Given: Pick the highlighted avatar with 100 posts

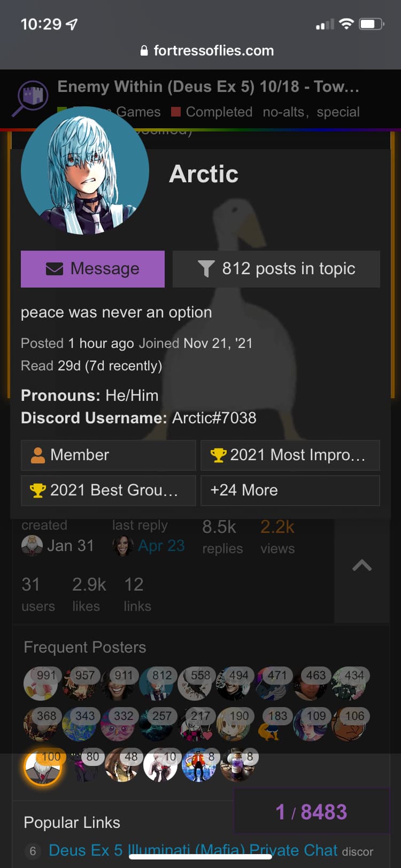Looking at the screenshot, I should point(43,767).
